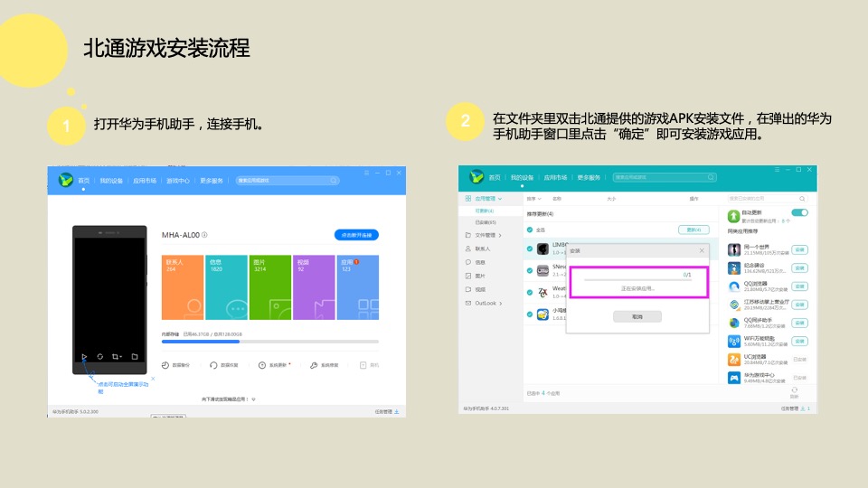Open the 排序 sort dropdown

534,199
